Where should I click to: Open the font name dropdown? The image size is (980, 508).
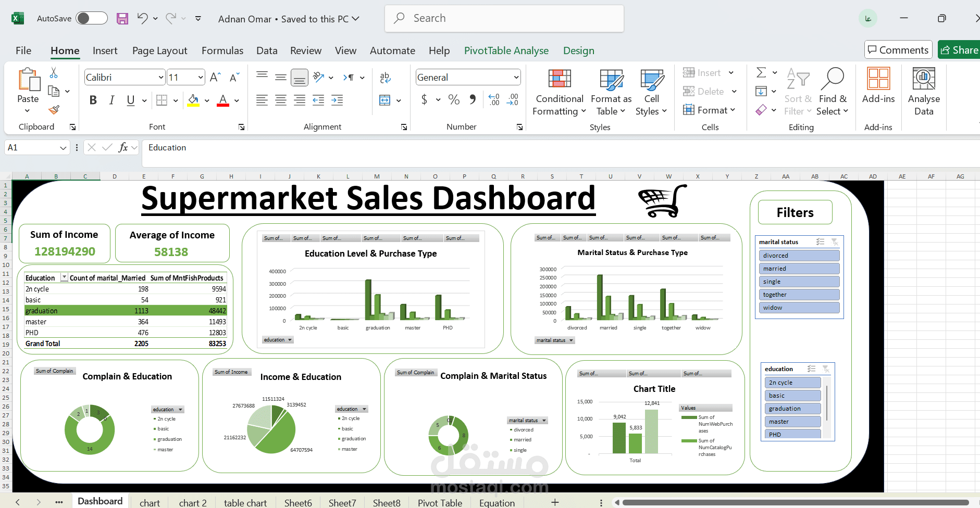(160, 78)
